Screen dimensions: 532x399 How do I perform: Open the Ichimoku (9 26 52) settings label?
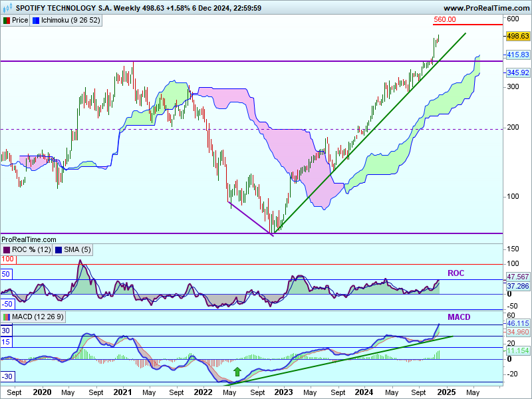pyautogui.click(x=70, y=21)
